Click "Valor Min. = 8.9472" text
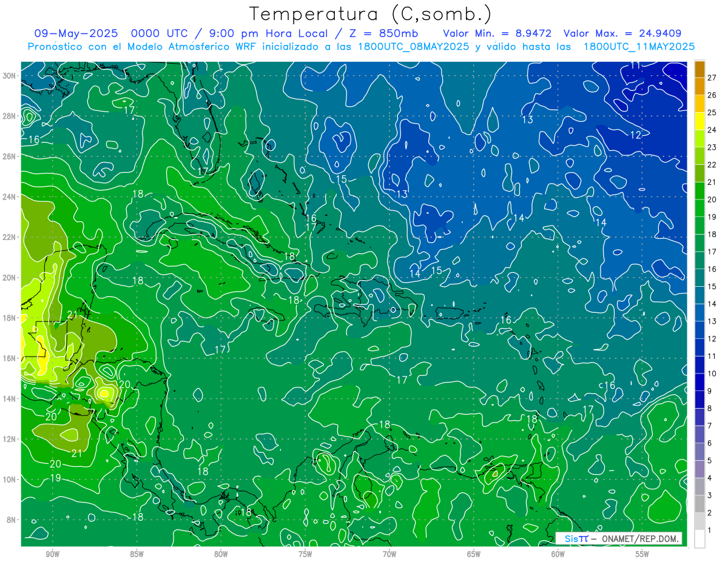Screen dimensions: 728x562 497,33
